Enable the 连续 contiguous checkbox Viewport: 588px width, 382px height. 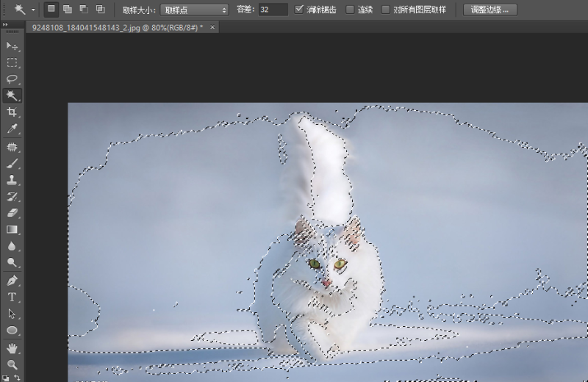(x=350, y=10)
